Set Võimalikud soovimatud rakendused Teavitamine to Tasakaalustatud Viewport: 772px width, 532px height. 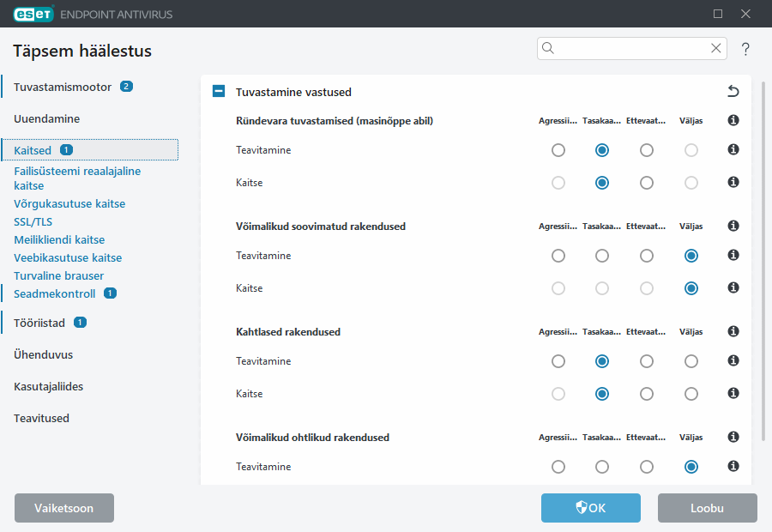point(602,256)
